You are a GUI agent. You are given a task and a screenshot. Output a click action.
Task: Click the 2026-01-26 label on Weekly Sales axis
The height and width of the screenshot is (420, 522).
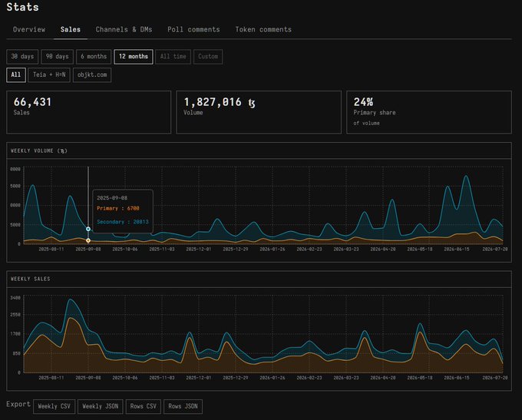[x=273, y=378]
